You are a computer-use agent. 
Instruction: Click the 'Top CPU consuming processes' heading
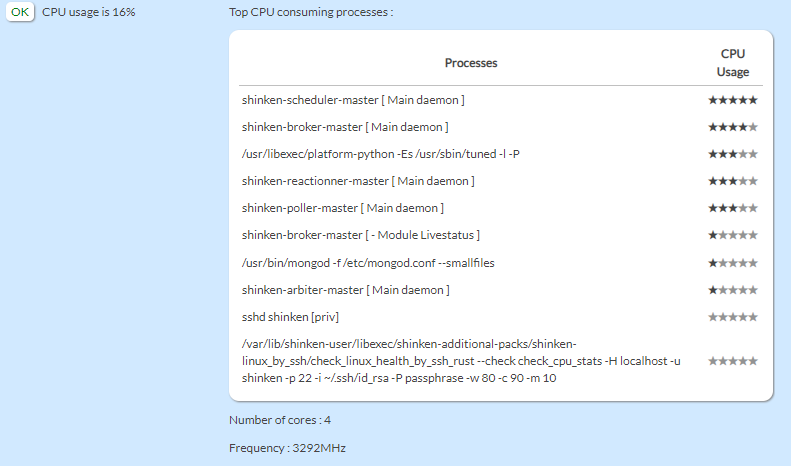click(310, 13)
